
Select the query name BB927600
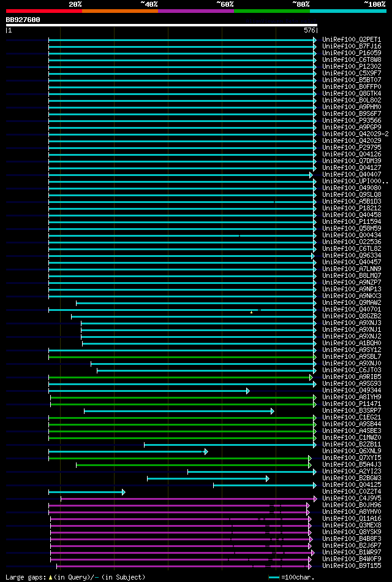23,20
